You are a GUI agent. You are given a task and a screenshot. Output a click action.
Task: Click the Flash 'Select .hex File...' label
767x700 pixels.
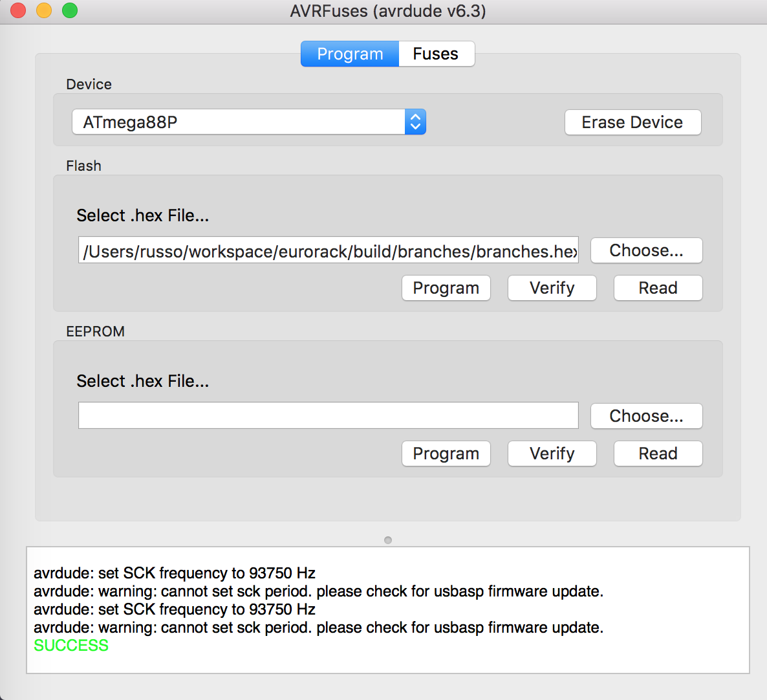click(143, 215)
